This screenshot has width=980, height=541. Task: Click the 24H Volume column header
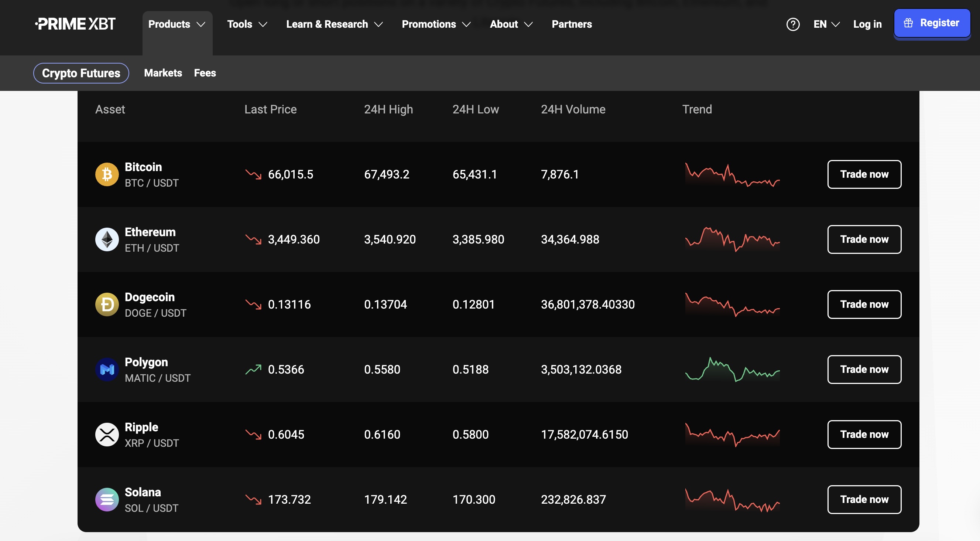click(x=573, y=110)
